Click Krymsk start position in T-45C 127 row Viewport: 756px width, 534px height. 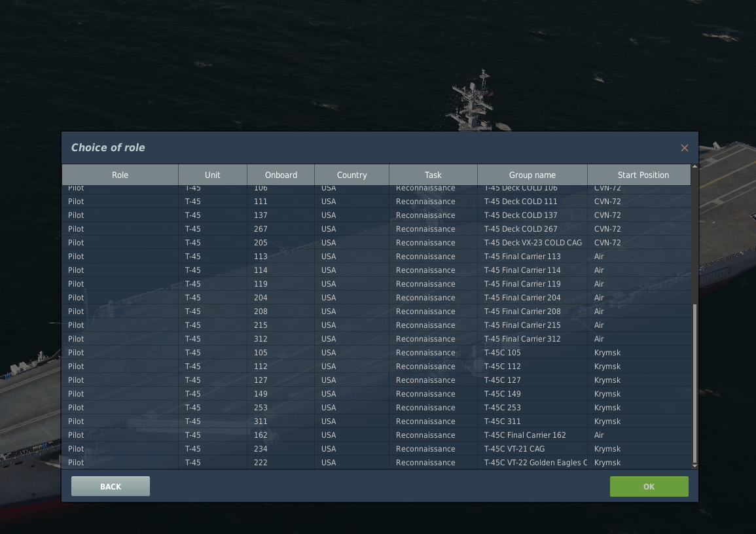point(607,380)
